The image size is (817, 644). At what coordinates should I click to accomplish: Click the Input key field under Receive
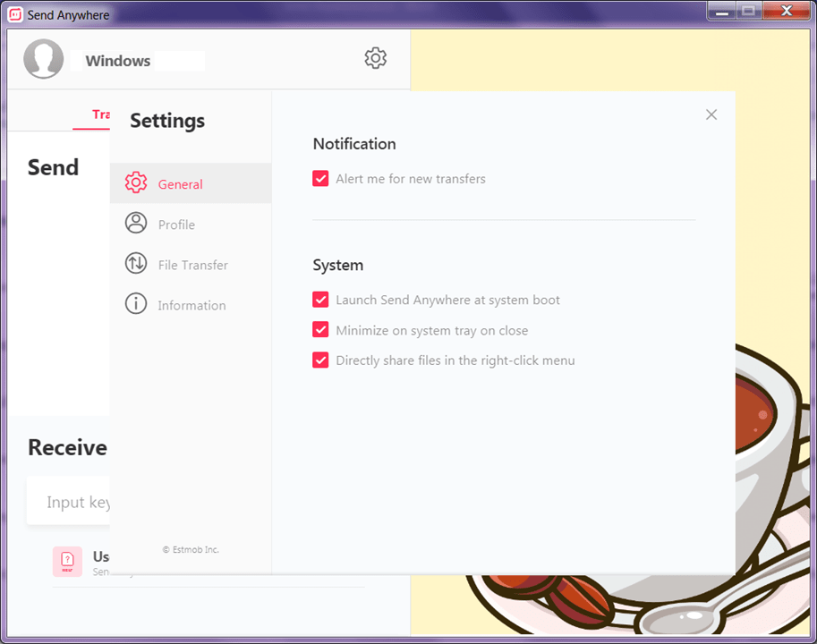(x=68, y=502)
